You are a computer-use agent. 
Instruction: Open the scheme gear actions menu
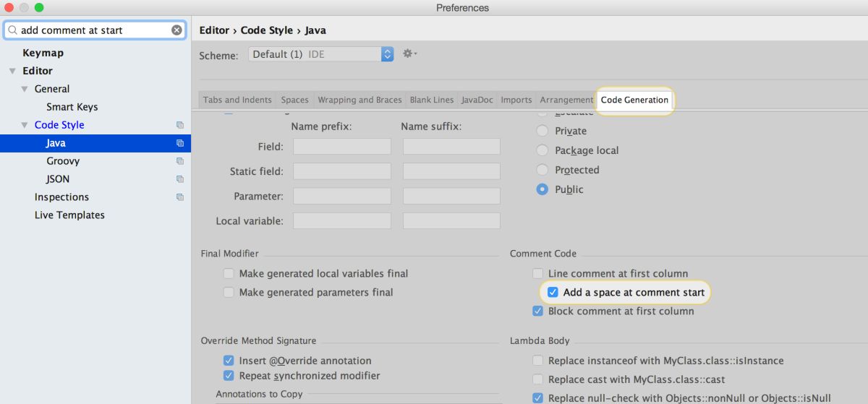pos(409,54)
